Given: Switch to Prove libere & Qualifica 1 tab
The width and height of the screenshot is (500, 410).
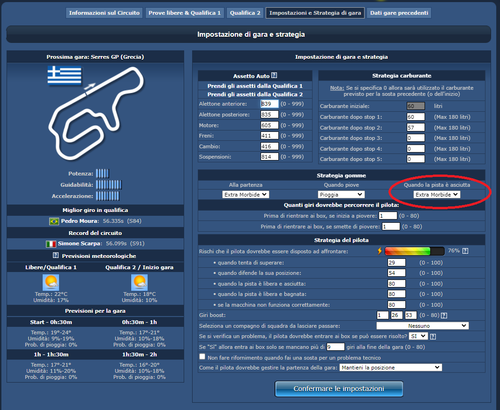Looking at the screenshot, I should 185,13.
